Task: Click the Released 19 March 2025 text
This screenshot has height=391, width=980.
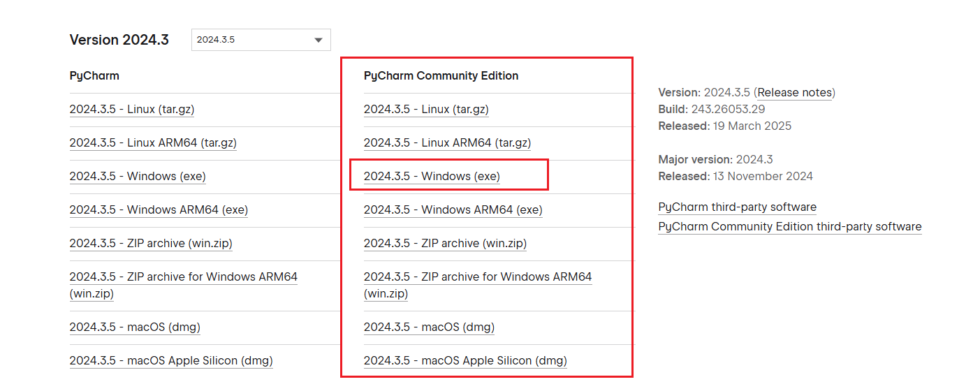Action: click(725, 126)
